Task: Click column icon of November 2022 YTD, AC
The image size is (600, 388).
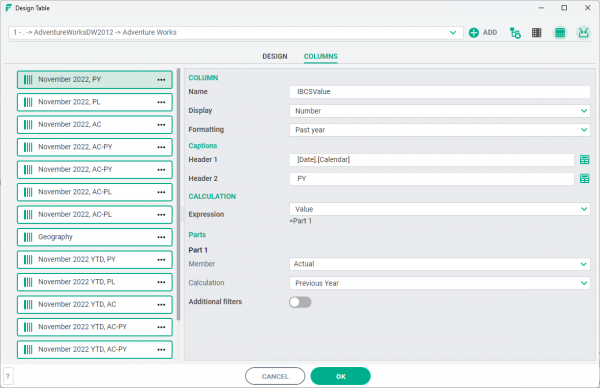Action: [28, 305]
